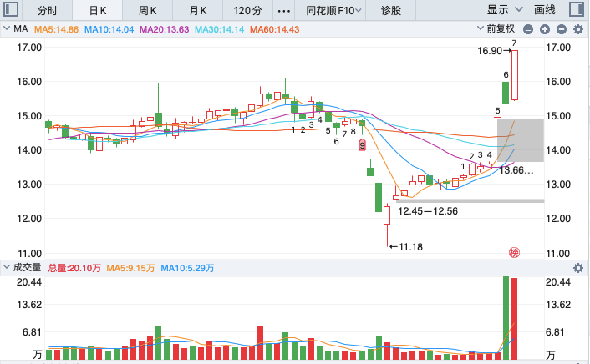Open the 显示 display dropdown
Image resolution: width=590 pixels, height=364 pixels.
point(505,10)
